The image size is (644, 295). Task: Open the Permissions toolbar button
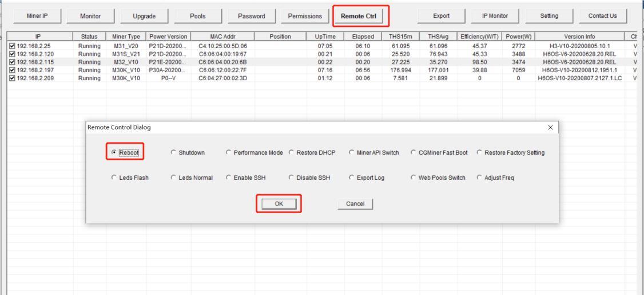coord(305,16)
